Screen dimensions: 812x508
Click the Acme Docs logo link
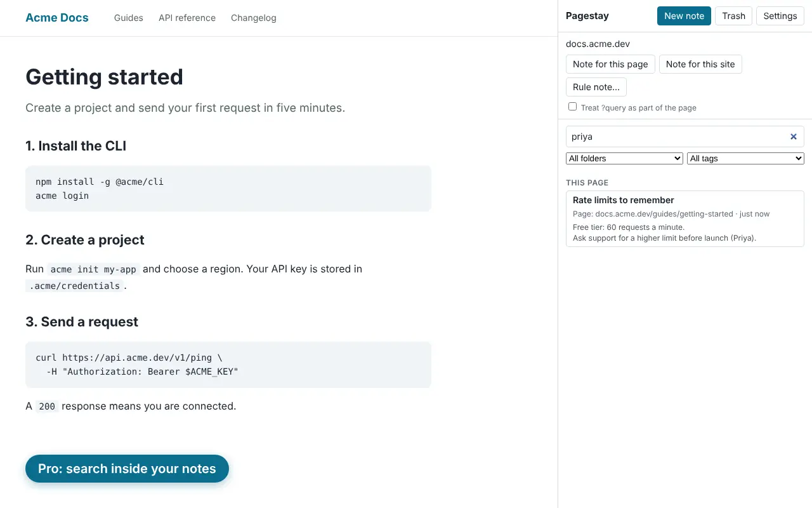tap(57, 18)
